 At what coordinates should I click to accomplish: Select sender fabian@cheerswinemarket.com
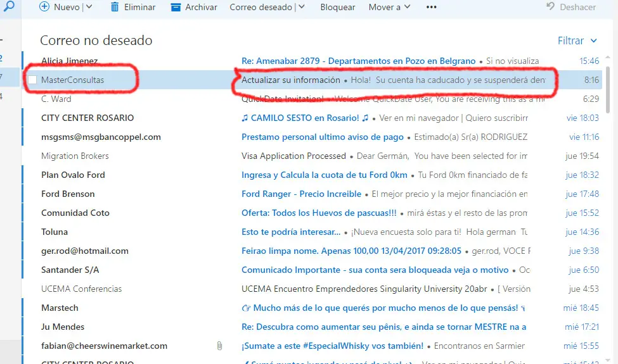pos(104,346)
